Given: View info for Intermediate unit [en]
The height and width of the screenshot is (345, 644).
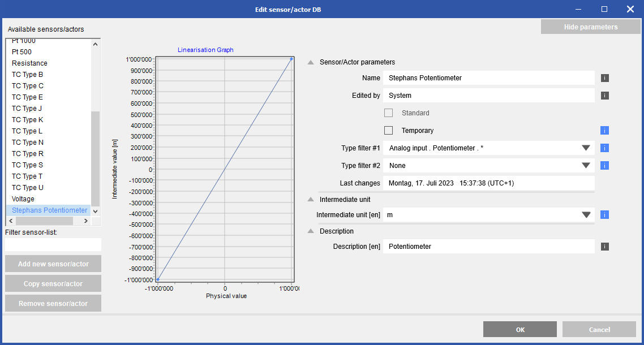Looking at the screenshot, I should click(604, 214).
